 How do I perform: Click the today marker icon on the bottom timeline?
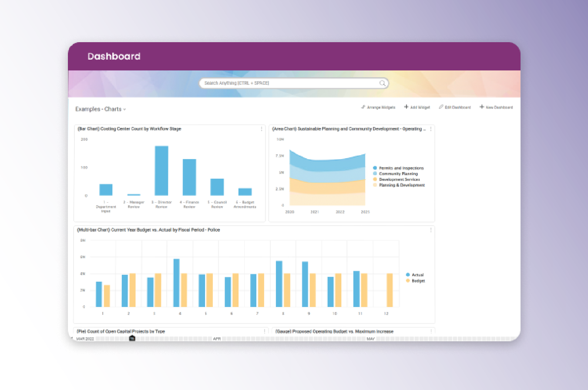[132, 338]
